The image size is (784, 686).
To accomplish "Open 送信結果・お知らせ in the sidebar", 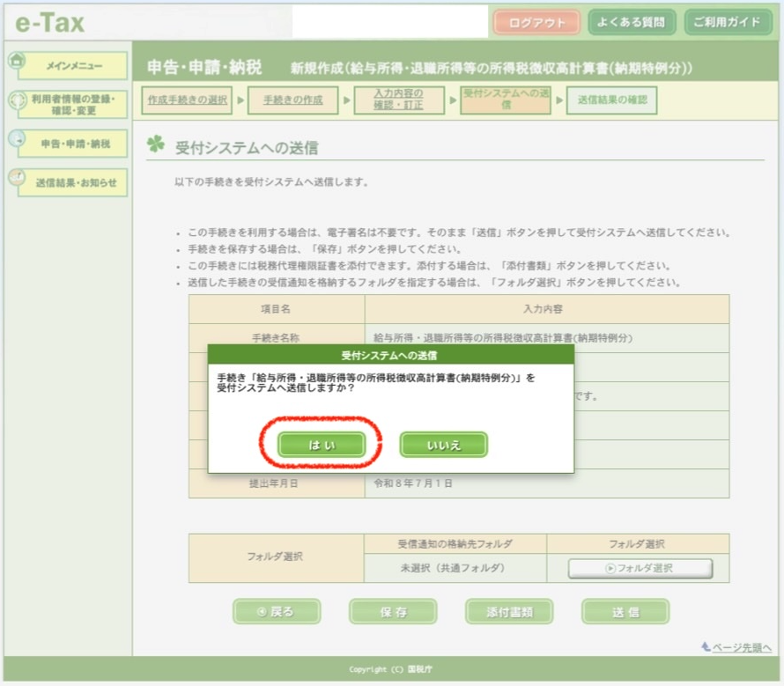I will tap(73, 182).
